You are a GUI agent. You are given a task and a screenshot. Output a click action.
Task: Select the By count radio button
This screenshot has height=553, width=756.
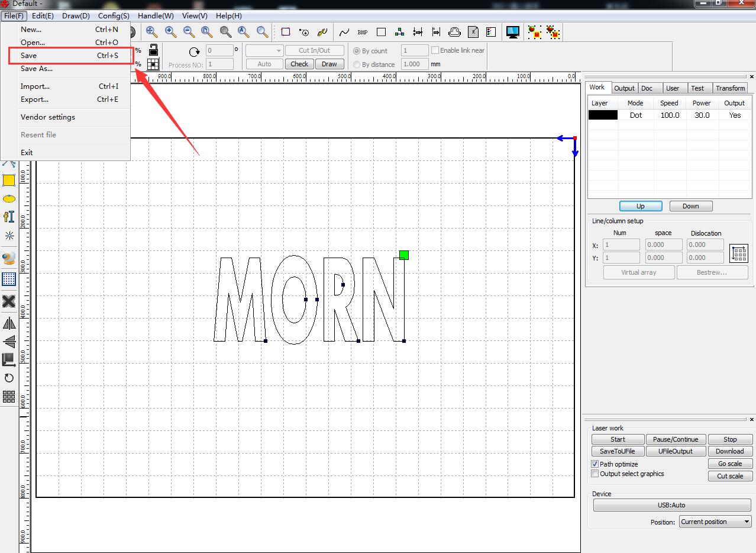357,51
